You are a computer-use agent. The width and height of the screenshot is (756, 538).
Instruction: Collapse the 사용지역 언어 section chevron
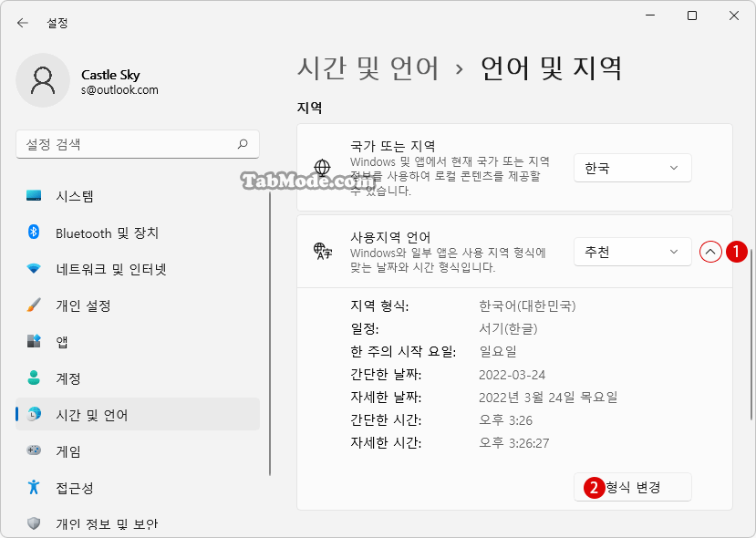[710, 252]
